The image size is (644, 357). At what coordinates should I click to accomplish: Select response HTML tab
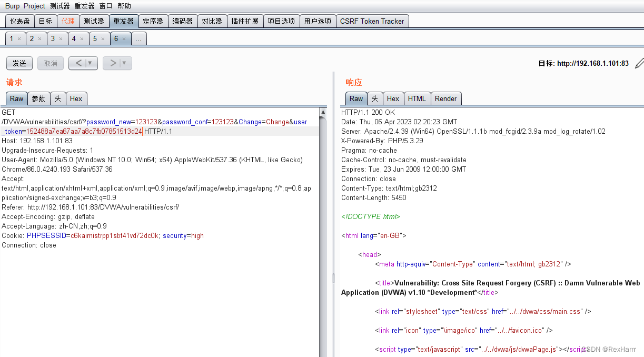417,98
